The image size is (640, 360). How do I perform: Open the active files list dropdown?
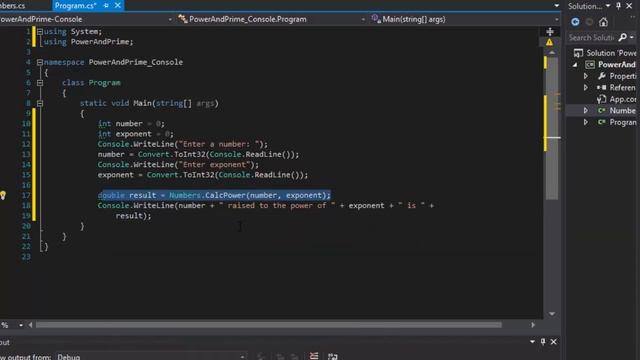pyautogui.click(x=556, y=6)
